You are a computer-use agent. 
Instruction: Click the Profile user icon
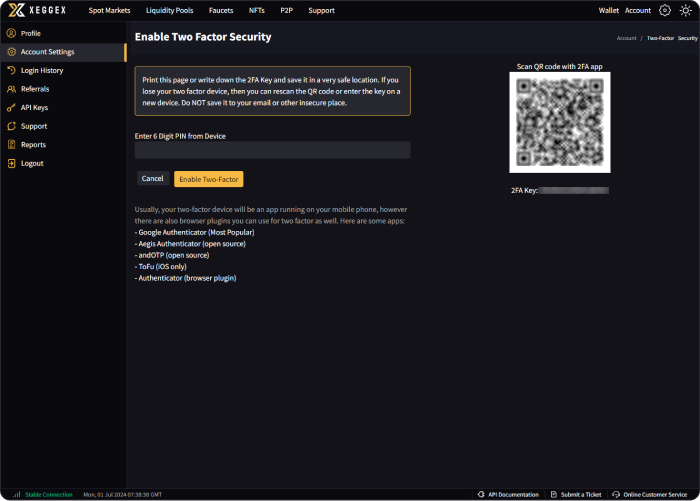coord(12,33)
